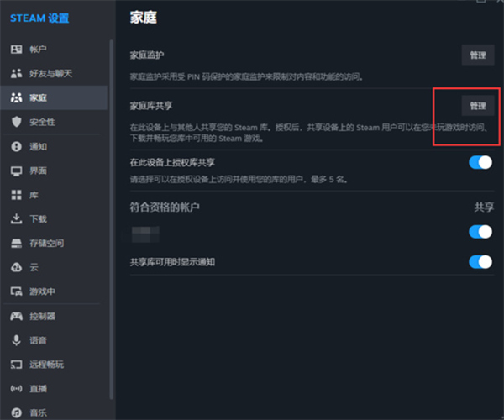Click the STEAM 设置 title

[39, 18]
